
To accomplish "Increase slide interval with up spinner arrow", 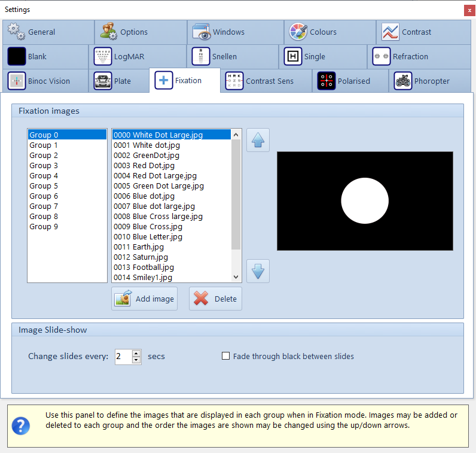I will click(136, 353).
